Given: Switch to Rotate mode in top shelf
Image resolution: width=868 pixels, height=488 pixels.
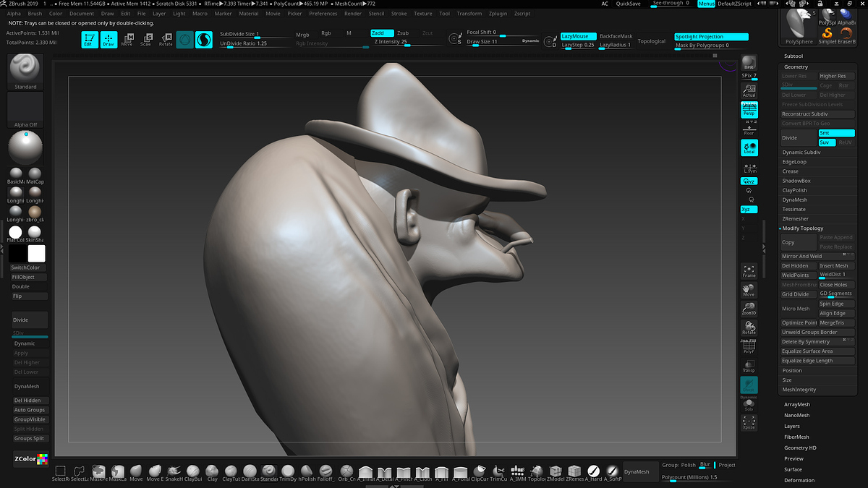Looking at the screenshot, I should [x=166, y=40].
